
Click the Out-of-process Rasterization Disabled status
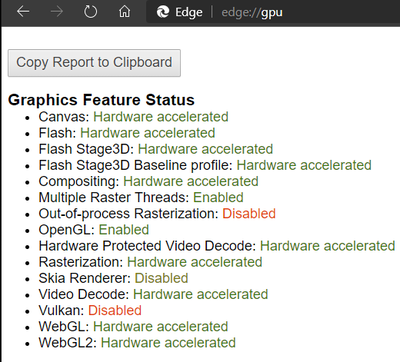249,213
